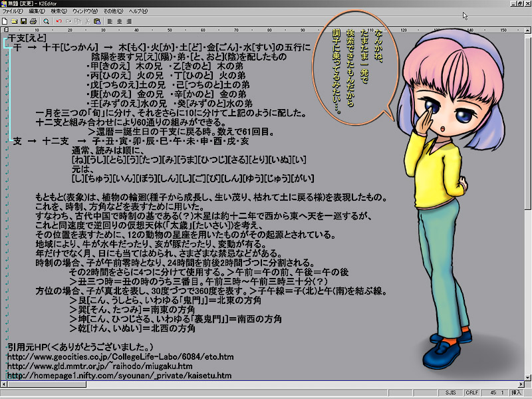Align text right using the toolbar icon
The image size is (532, 399).
[129, 21]
